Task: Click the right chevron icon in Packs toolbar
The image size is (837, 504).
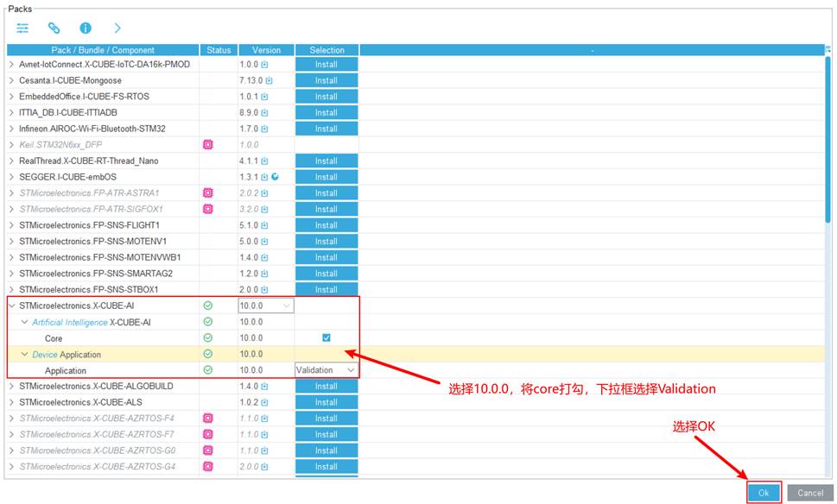Action: click(117, 28)
